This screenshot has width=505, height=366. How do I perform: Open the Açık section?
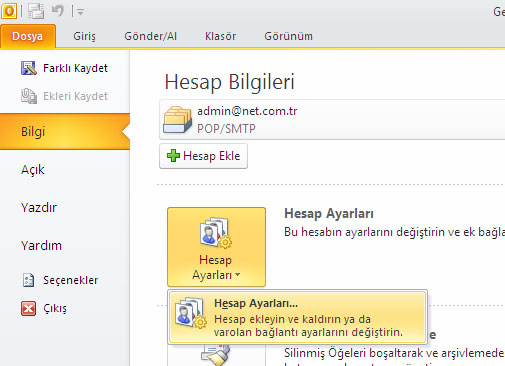click(x=33, y=170)
